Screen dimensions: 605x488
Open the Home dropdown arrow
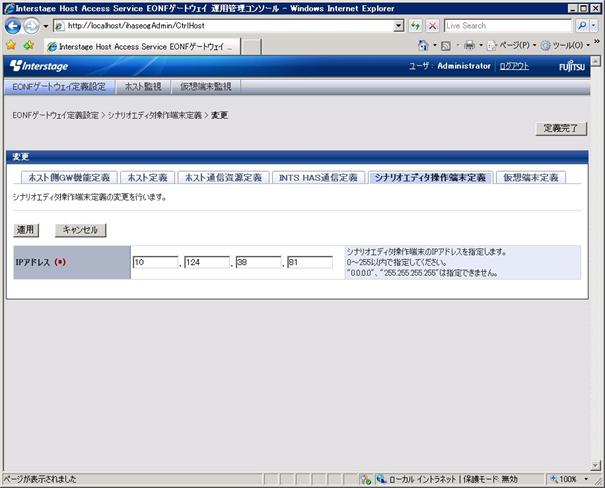pyautogui.click(x=434, y=46)
